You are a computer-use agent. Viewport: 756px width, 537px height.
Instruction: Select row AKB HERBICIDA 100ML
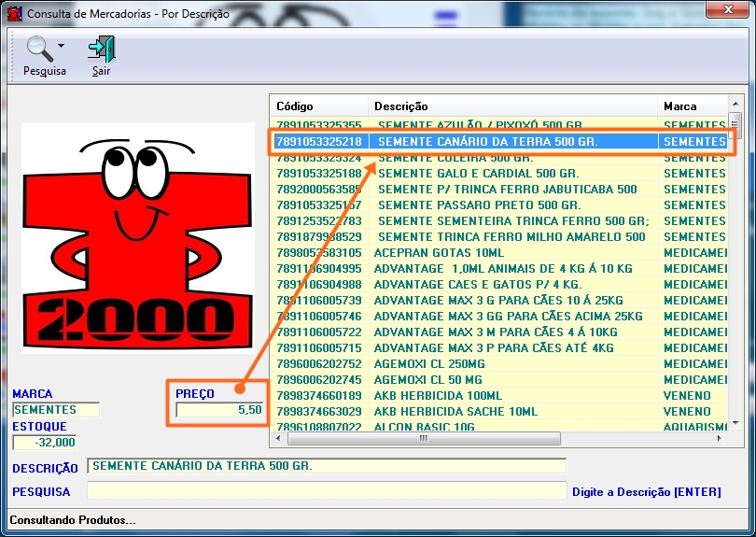tap(500, 396)
